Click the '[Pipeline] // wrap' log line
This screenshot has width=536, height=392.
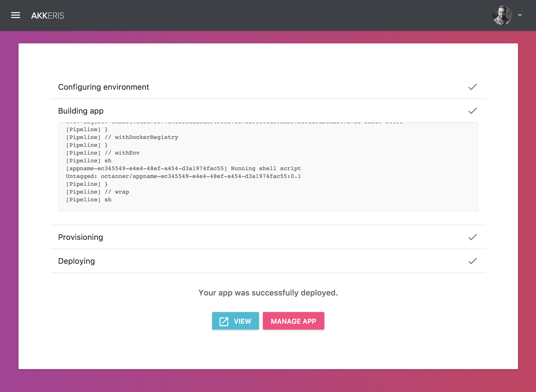pos(98,192)
